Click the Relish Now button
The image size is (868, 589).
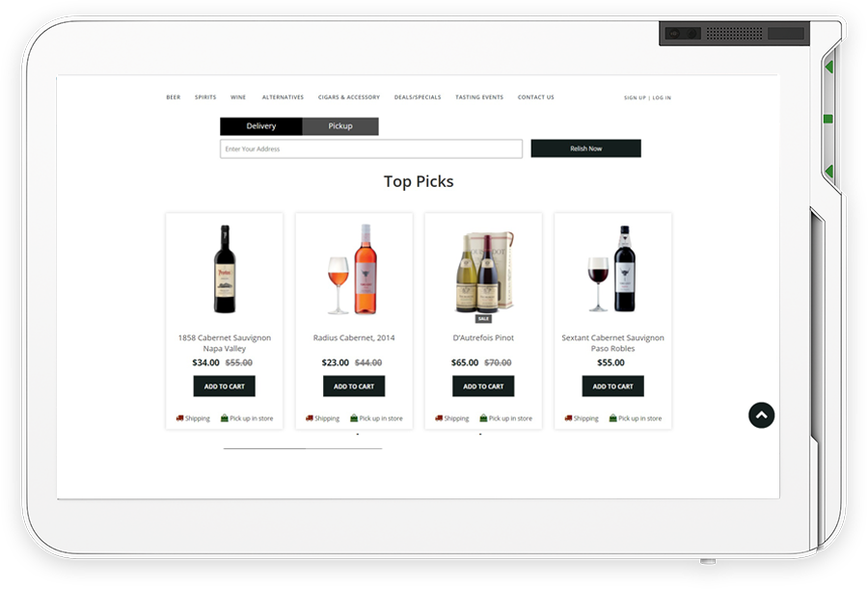pos(585,148)
